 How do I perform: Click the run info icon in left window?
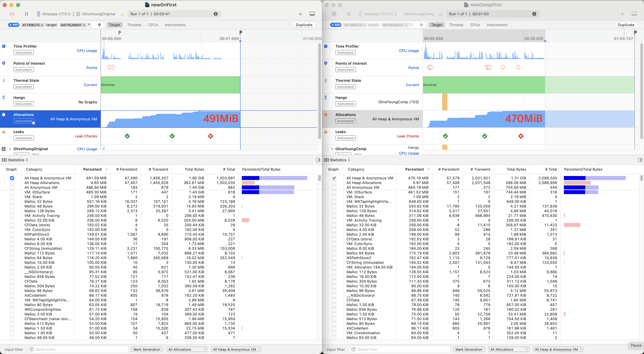[x=216, y=14]
